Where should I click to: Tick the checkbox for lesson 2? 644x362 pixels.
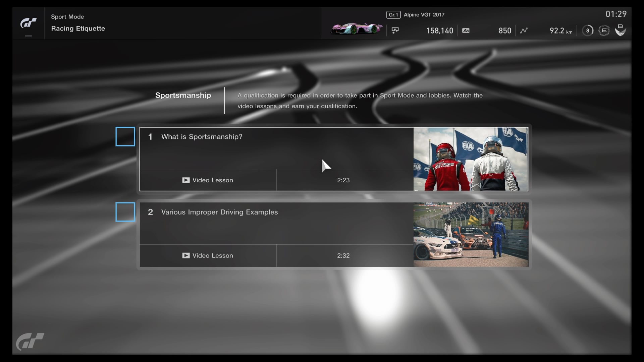[125, 212]
